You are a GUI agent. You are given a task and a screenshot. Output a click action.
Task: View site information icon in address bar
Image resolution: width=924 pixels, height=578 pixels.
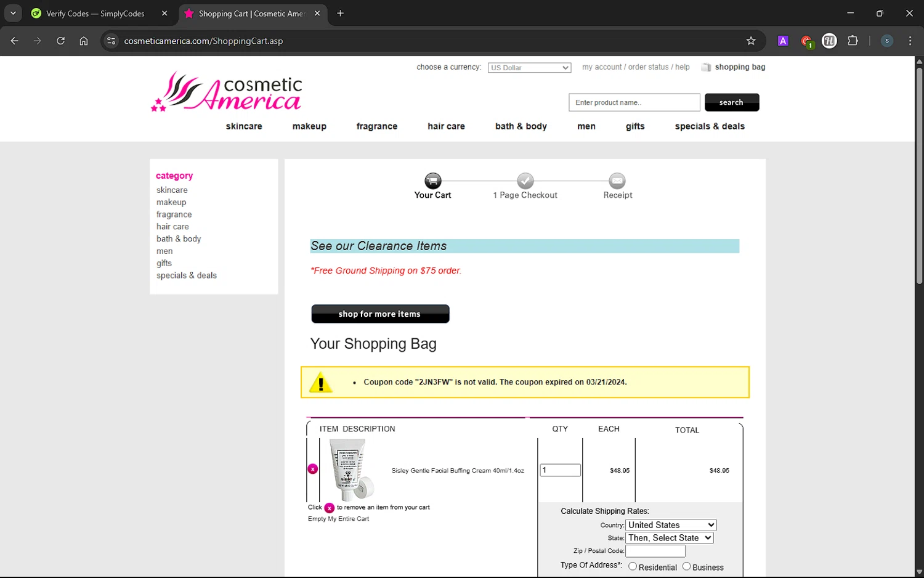tap(111, 41)
